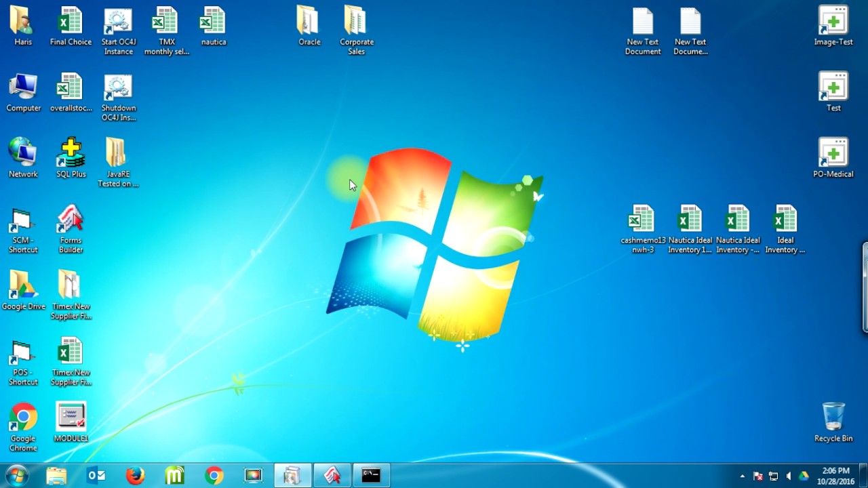Open the Windows Start menu
868x488 pixels.
point(16,476)
